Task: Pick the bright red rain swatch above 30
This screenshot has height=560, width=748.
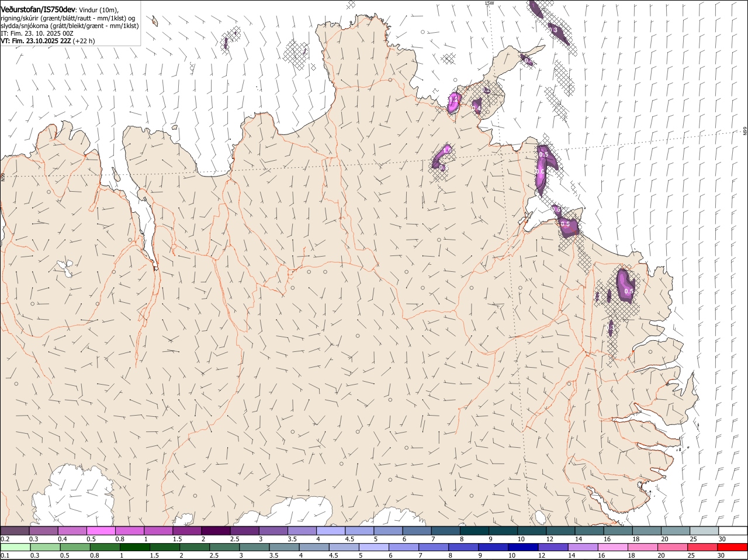Action: (x=733, y=547)
